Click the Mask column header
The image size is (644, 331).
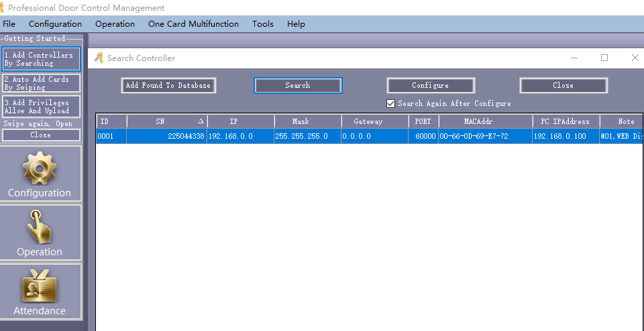coord(308,121)
